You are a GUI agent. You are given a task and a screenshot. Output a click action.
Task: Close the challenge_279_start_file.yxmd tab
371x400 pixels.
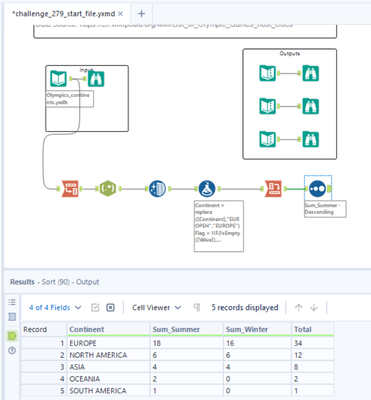tap(120, 14)
